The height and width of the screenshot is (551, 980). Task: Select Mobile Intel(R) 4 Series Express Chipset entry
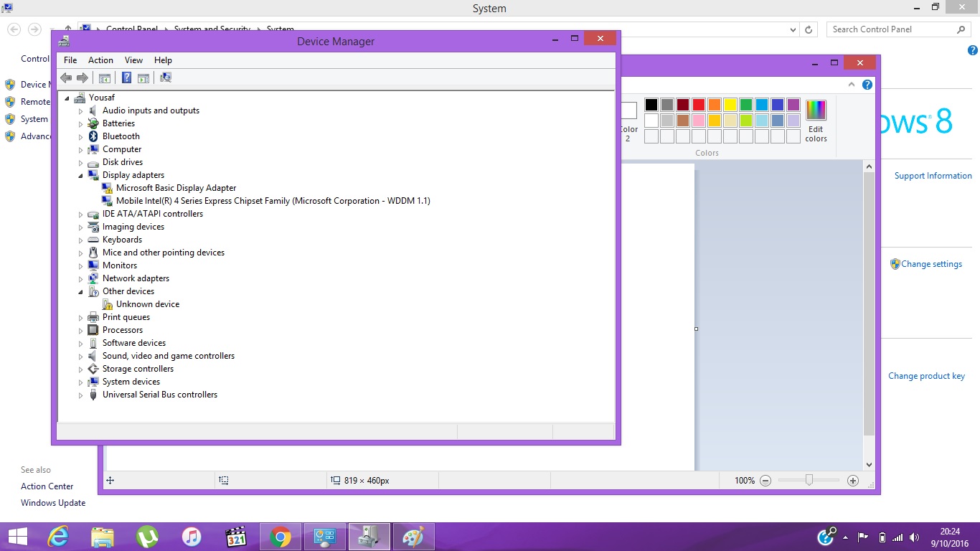273,201
